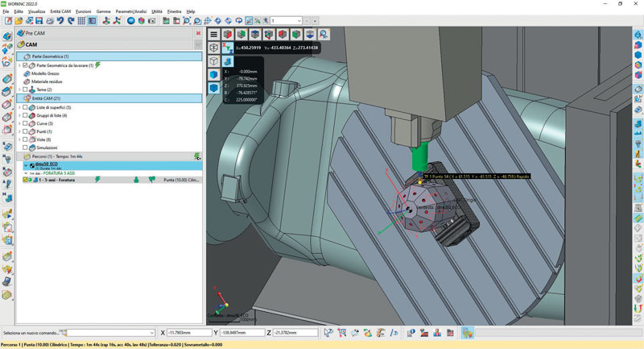Viewport: 644px width, 349px height.
Task: Click the first icon in left vertical toolbar
Action: point(7,36)
